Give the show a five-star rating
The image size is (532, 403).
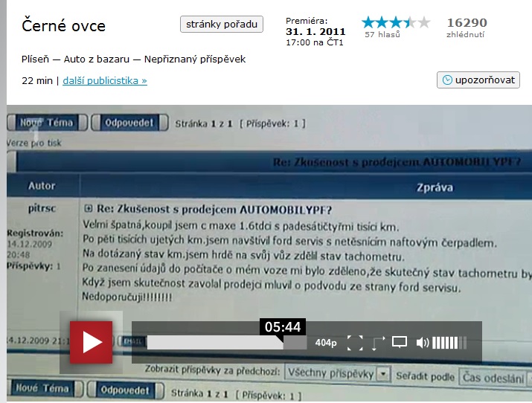pos(424,22)
